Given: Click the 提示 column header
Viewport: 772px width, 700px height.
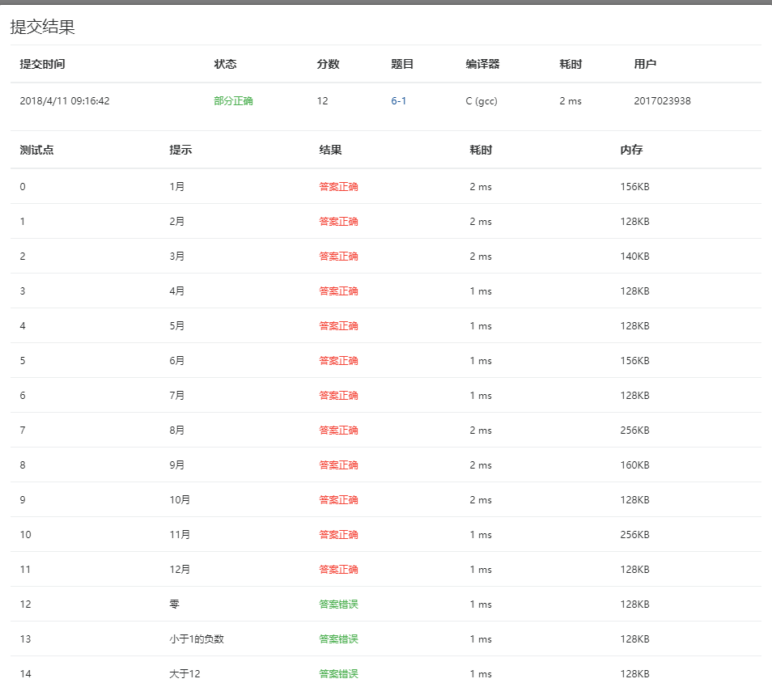Looking at the screenshot, I should click(180, 150).
